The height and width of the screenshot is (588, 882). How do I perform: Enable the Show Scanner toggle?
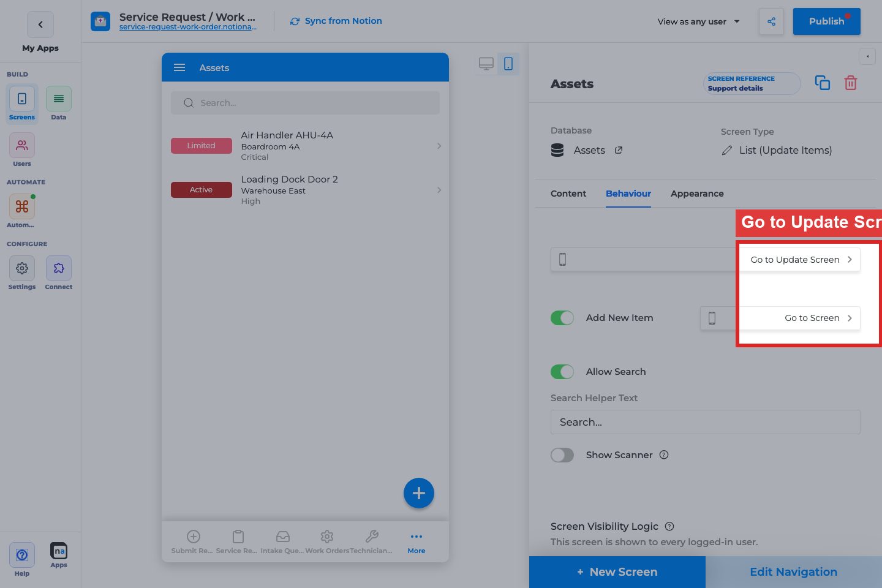pos(562,455)
